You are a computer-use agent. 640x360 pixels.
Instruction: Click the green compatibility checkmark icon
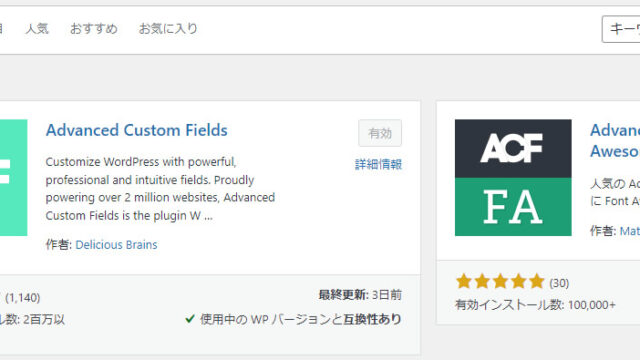tap(190, 319)
